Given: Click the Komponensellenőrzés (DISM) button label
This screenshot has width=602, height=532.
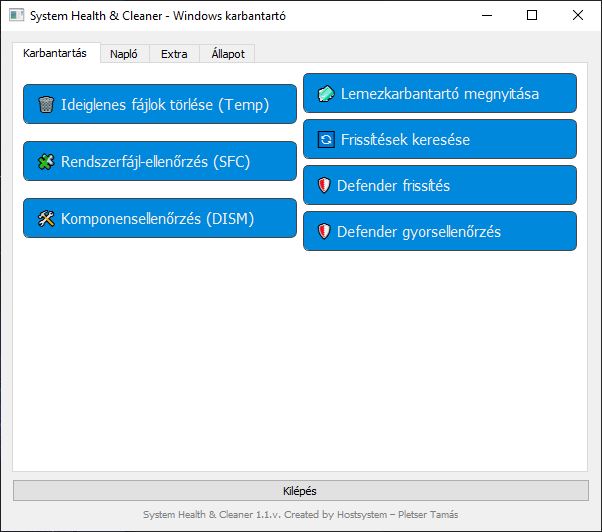Looking at the screenshot, I should click(157, 218).
